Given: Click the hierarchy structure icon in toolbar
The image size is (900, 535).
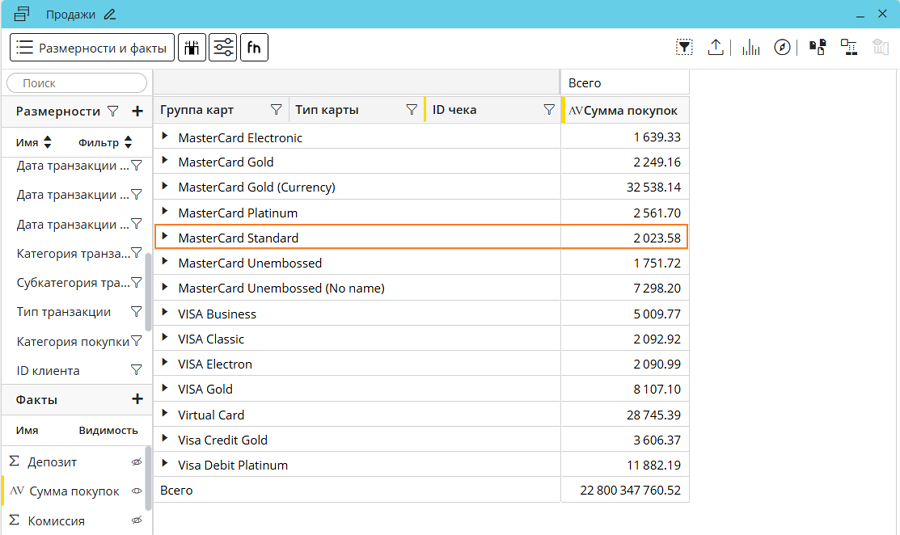Looking at the screenshot, I should 848,48.
